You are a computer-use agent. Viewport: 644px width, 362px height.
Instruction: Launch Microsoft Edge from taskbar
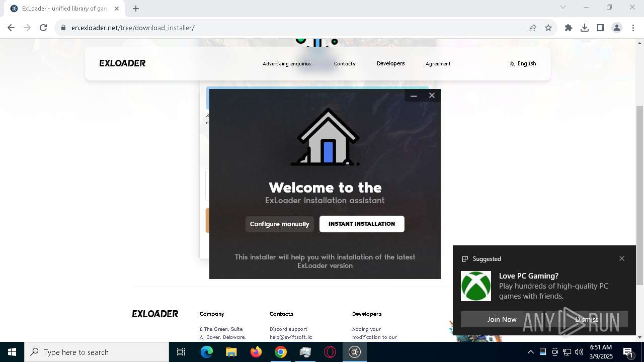point(207,352)
